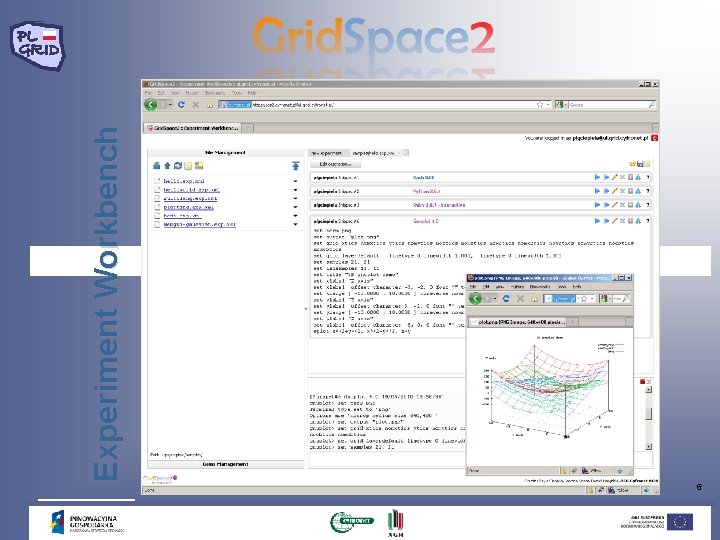Click the Edit description button

tap(336, 164)
